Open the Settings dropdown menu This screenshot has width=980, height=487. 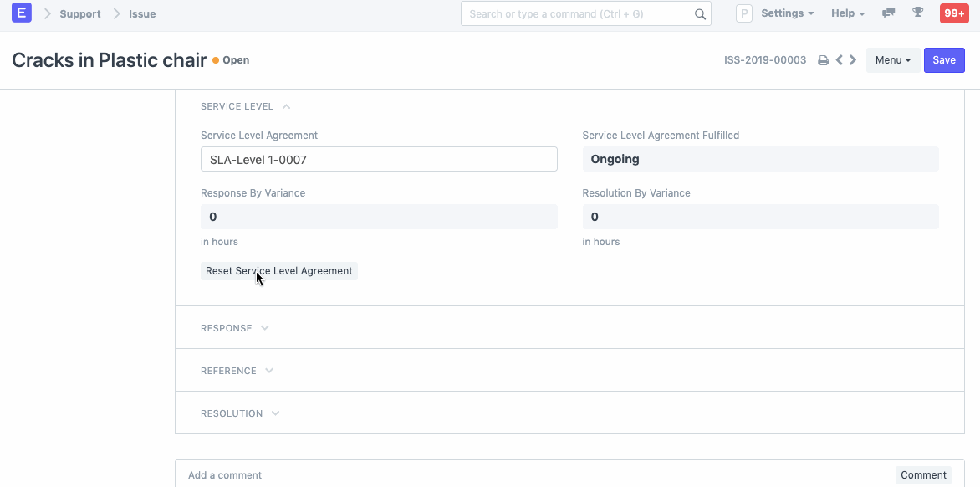[787, 13]
